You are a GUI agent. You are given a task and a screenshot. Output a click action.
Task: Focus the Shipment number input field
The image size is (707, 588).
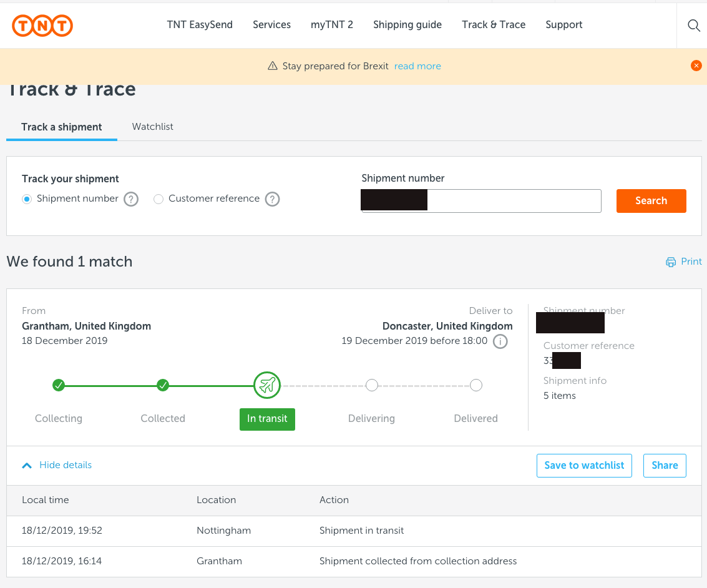481,200
